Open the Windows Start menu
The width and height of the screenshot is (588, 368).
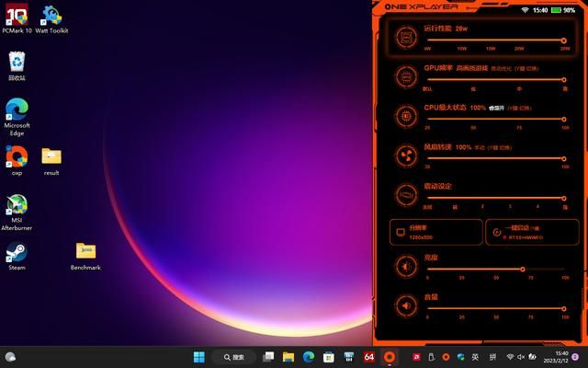coord(199,357)
